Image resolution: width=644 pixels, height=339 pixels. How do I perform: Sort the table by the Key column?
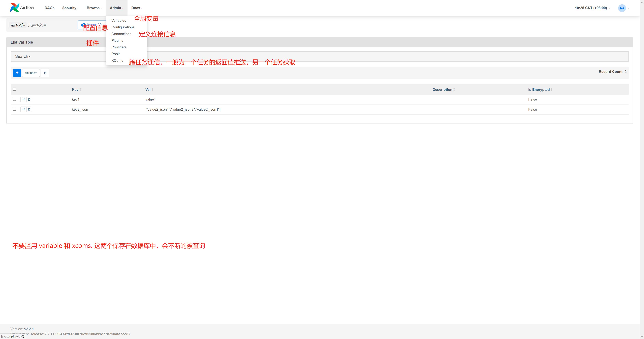[x=75, y=89]
